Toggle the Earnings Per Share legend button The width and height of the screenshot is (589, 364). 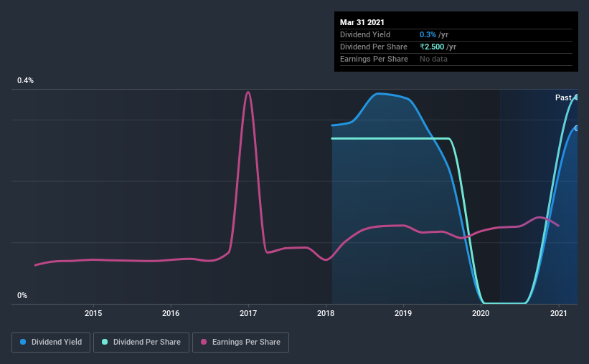[x=240, y=343]
